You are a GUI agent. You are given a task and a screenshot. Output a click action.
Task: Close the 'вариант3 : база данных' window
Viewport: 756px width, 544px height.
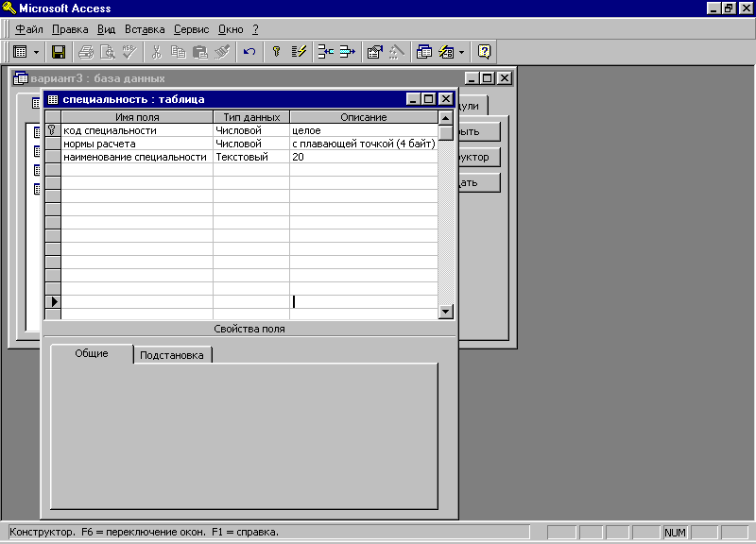click(x=505, y=78)
